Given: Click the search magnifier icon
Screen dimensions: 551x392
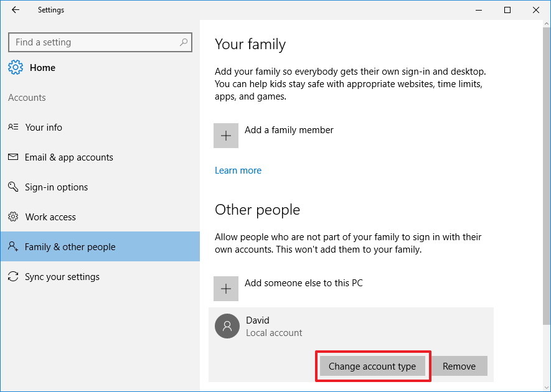Looking at the screenshot, I should (x=184, y=42).
